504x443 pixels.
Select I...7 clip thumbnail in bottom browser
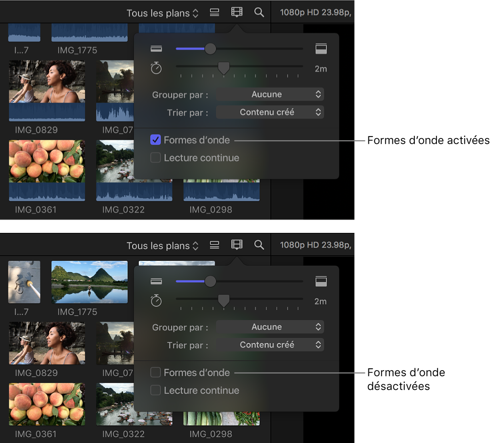pyautogui.click(x=24, y=282)
